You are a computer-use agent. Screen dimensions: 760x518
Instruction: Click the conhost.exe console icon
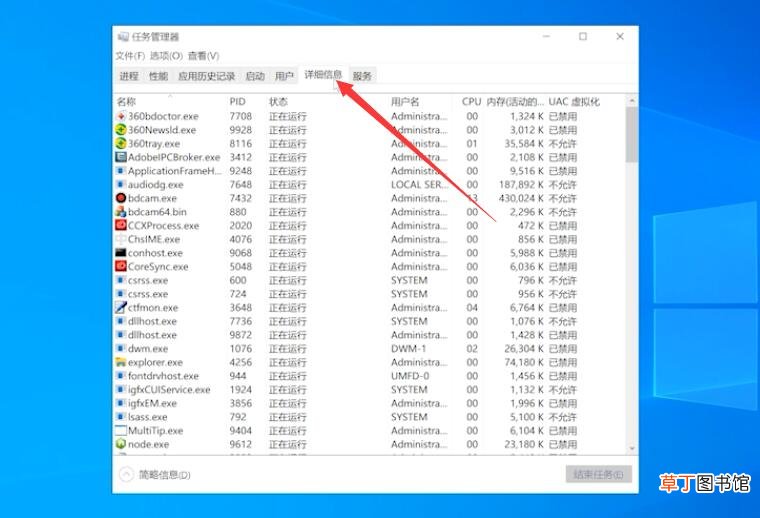click(x=121, y=253)
